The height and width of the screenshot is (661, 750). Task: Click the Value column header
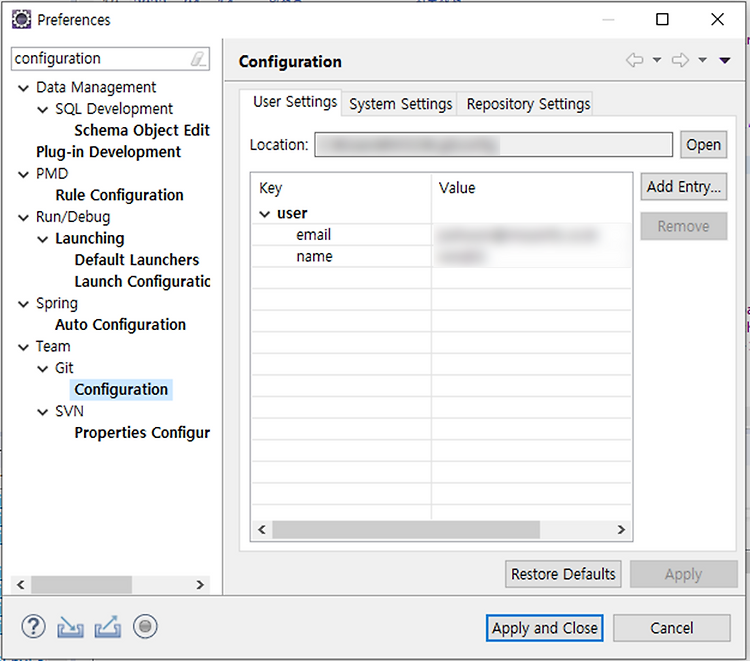coord(531,188)
